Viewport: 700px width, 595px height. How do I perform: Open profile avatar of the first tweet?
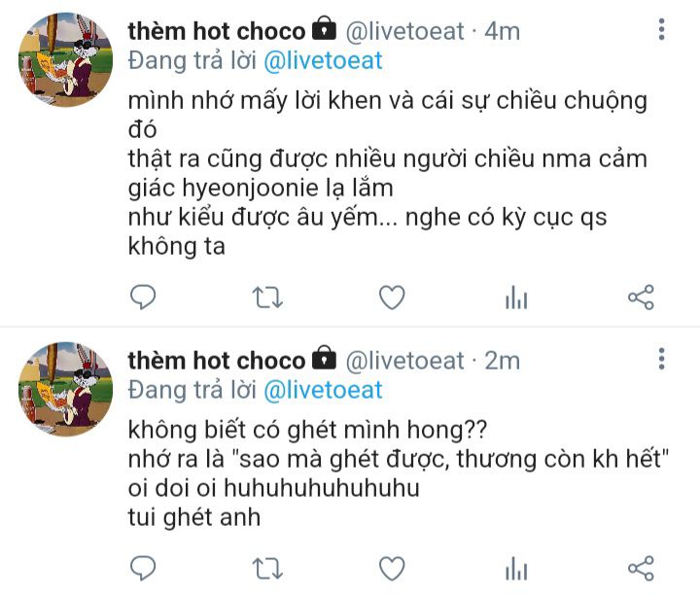(x=65, y=60)
